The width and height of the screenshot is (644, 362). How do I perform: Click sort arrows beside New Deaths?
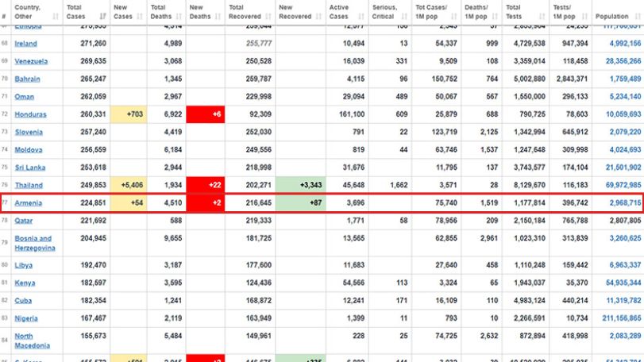pos(218,17)
